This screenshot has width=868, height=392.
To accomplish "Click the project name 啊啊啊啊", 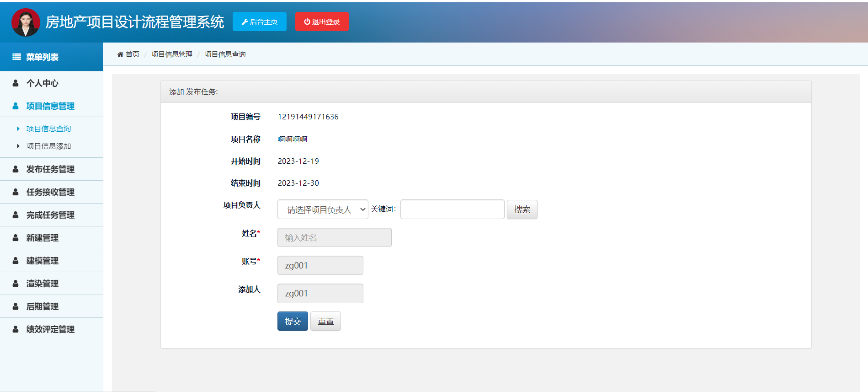I will [x=293, y=139].
